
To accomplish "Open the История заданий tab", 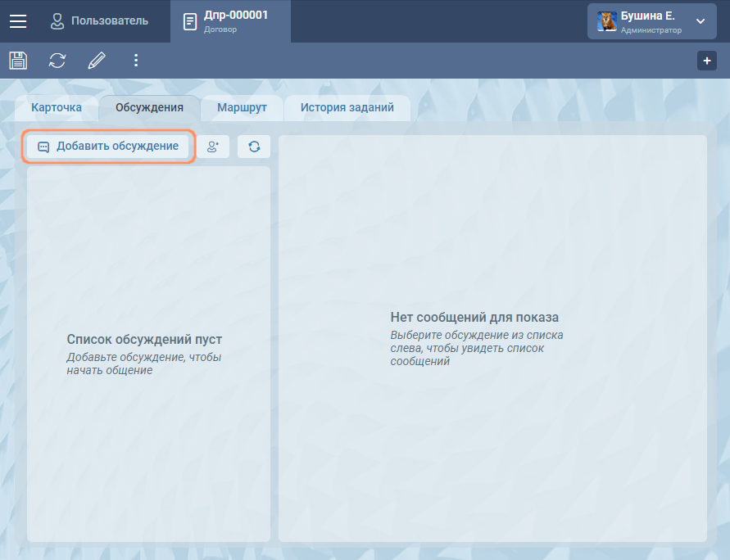I will coord(347,107).
